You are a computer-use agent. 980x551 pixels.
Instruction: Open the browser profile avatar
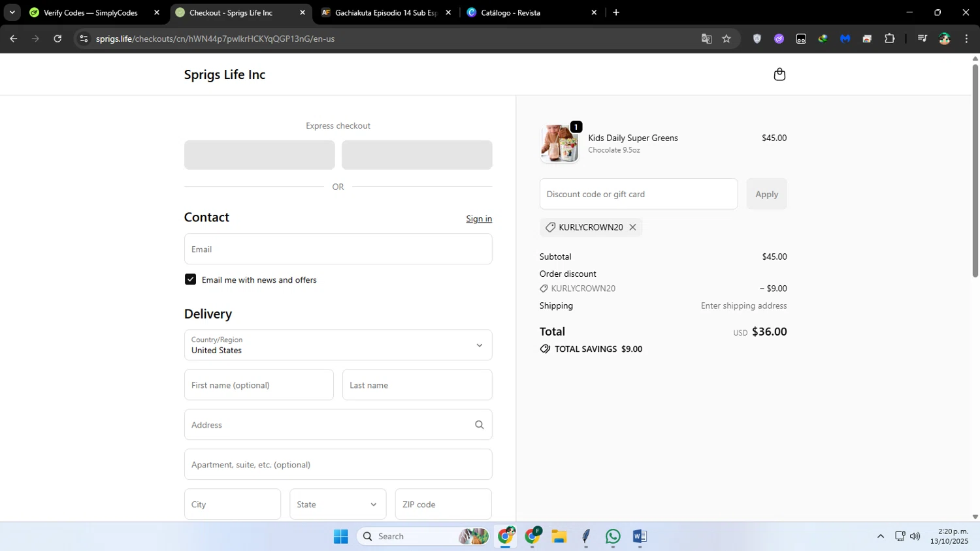coord(945,39)
